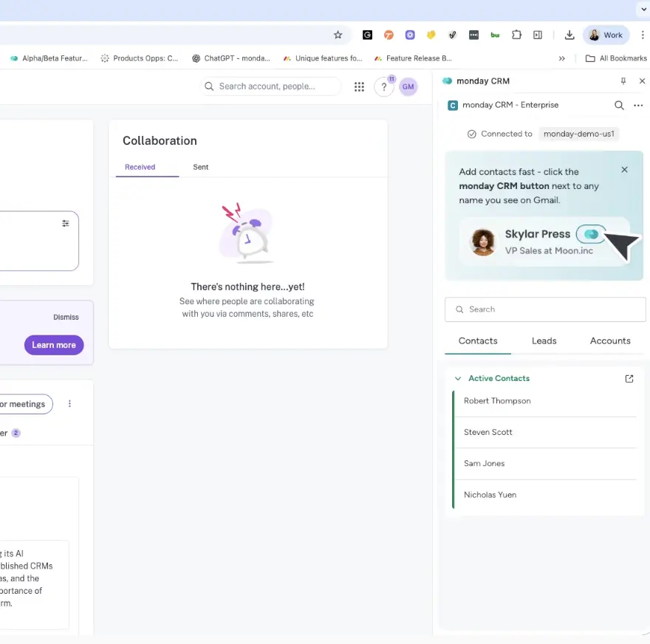Click the orange circular extension icon
Viewport: 650px width, 644px height.
click(x=389, y=35)
